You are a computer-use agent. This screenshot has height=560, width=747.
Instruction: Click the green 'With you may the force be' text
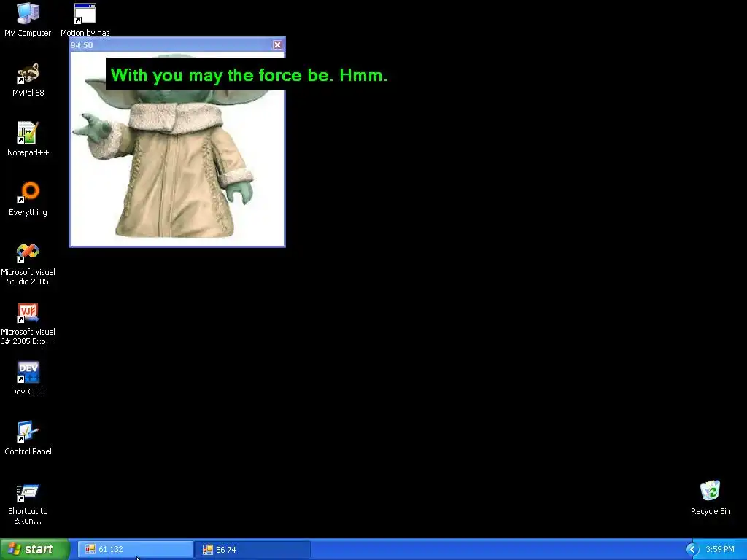coord(249,75)
